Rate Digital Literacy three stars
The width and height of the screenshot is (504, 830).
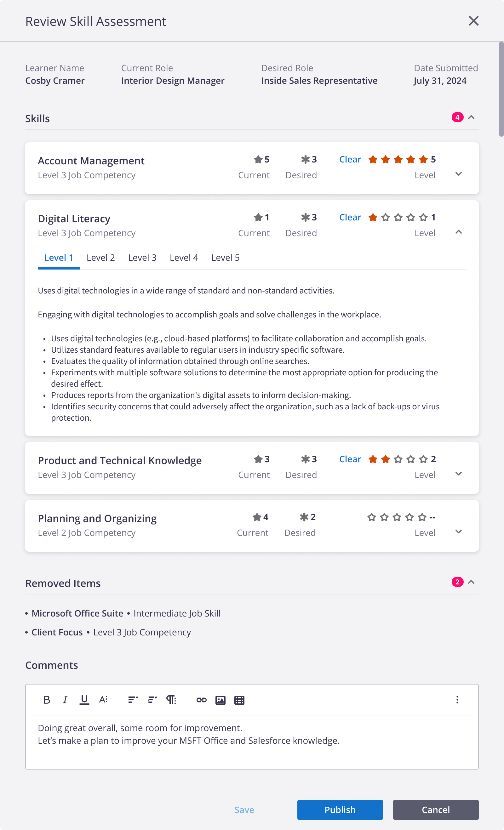pos(398,217)
